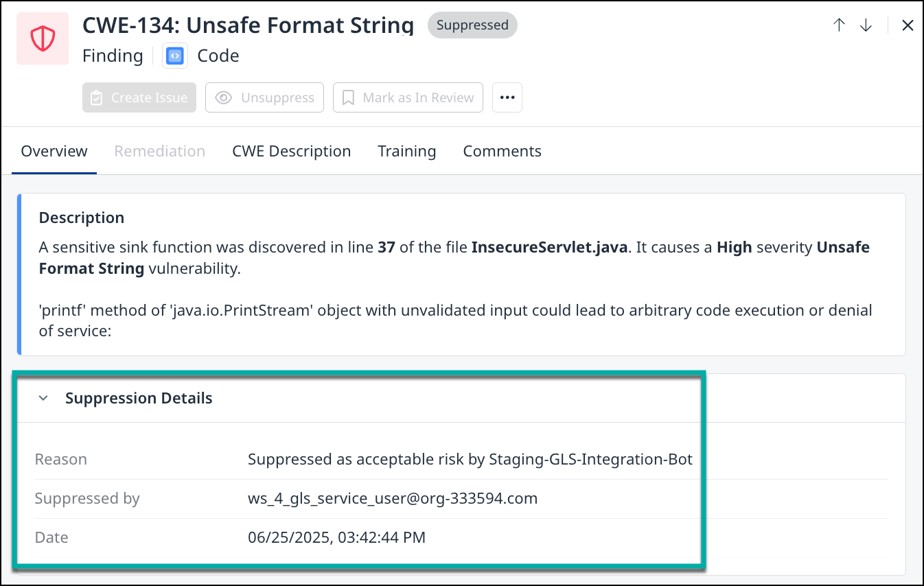
Task: Open the three-dot more actions menu
Action: [x=507, y=97]
